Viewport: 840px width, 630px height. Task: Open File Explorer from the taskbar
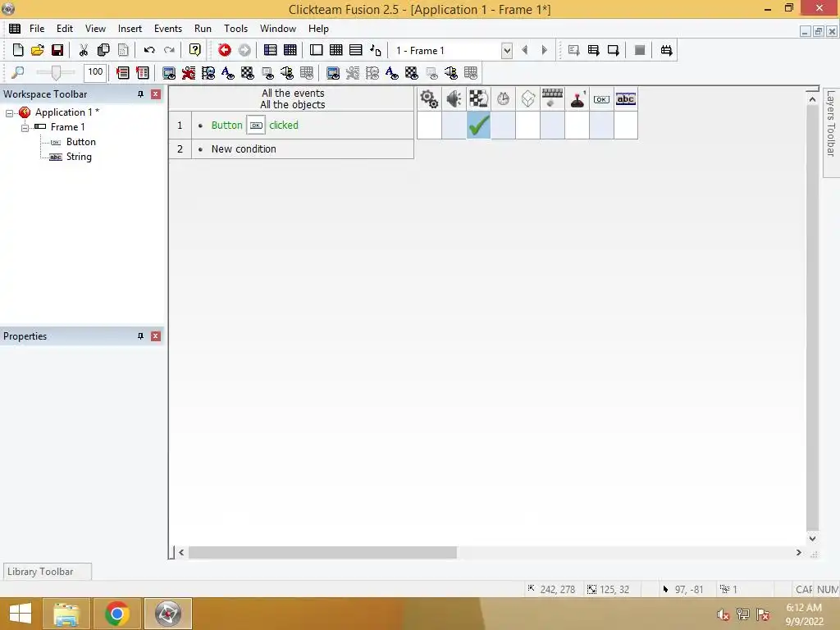click(x=66, y=614)
